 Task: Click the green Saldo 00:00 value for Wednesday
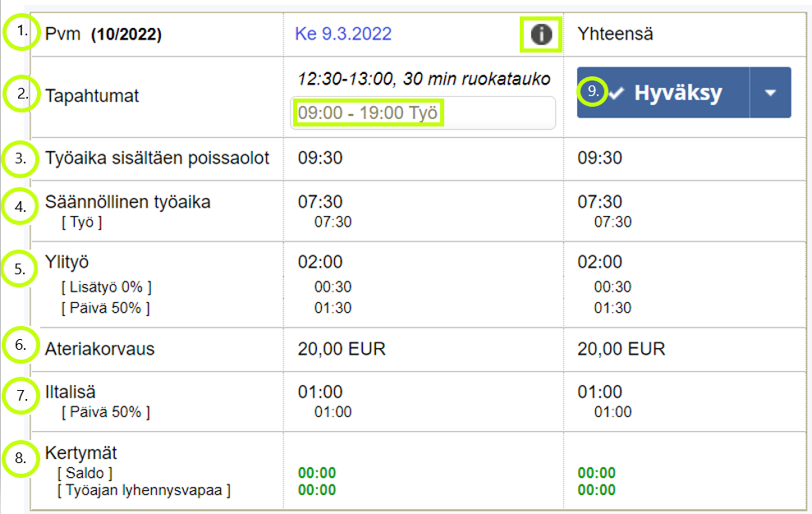pos(317,473)
